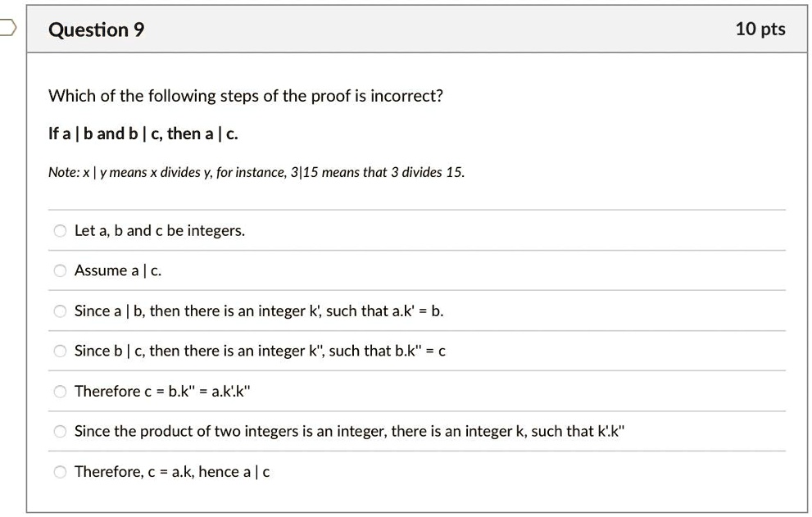Click the Question 9 heading
Screen dimensions: 812x517
pos(96,29)
